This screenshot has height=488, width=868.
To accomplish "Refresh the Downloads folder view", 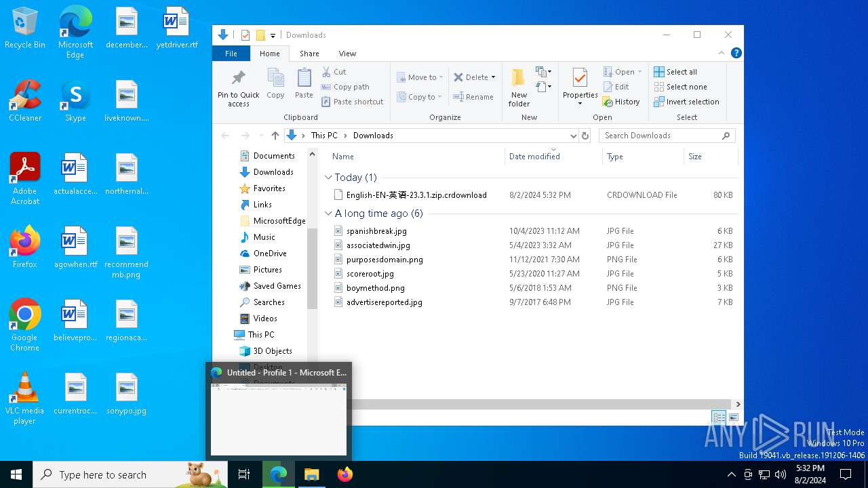I will tap(585, 136).
